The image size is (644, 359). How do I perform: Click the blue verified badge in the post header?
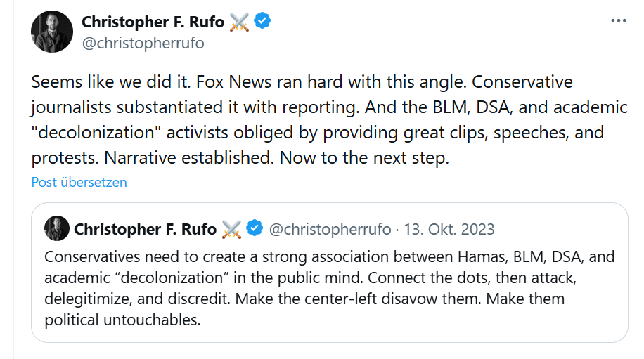262,22
